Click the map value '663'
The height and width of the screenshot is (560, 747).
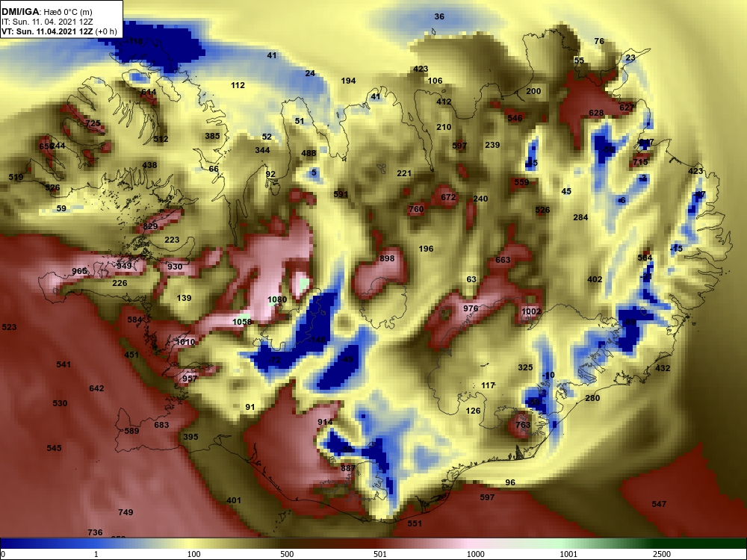pyautogui.click(x=503, y=260)
